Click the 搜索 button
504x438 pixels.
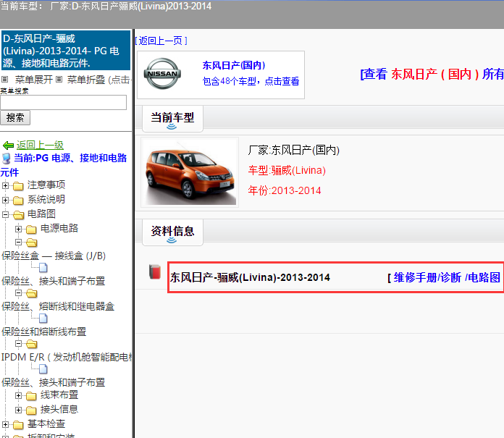pos(15,117)
